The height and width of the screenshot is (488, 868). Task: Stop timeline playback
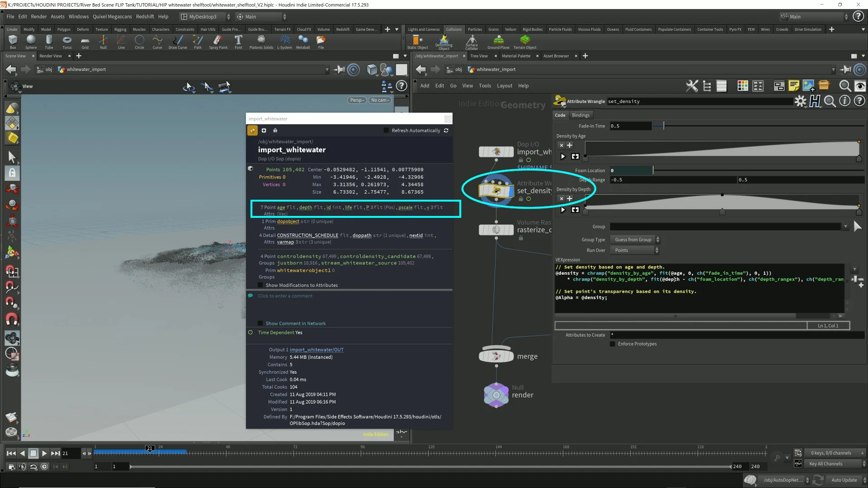(33, 453)
